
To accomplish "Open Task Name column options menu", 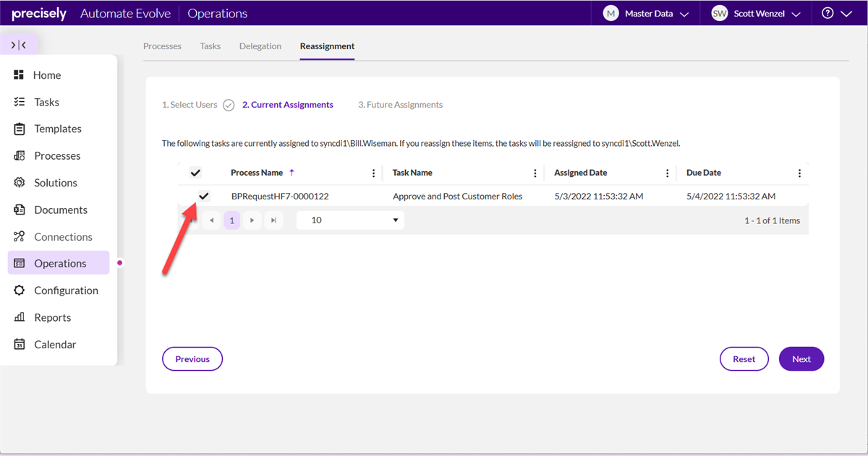I will [535, 173].
